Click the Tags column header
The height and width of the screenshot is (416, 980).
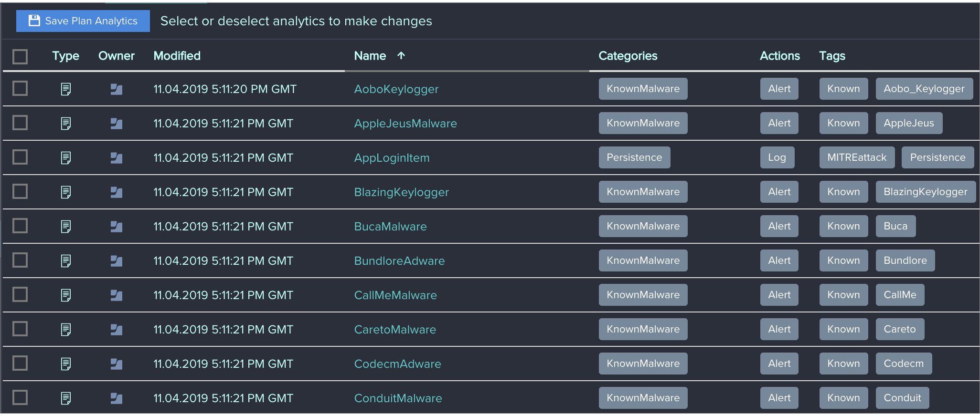[x=832, y=56]
